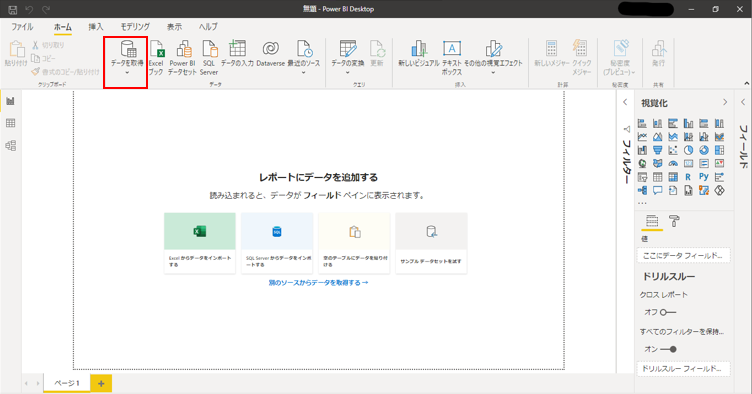
Task: Click the 貼り付け (Paste) button
Action: (16, 54)
